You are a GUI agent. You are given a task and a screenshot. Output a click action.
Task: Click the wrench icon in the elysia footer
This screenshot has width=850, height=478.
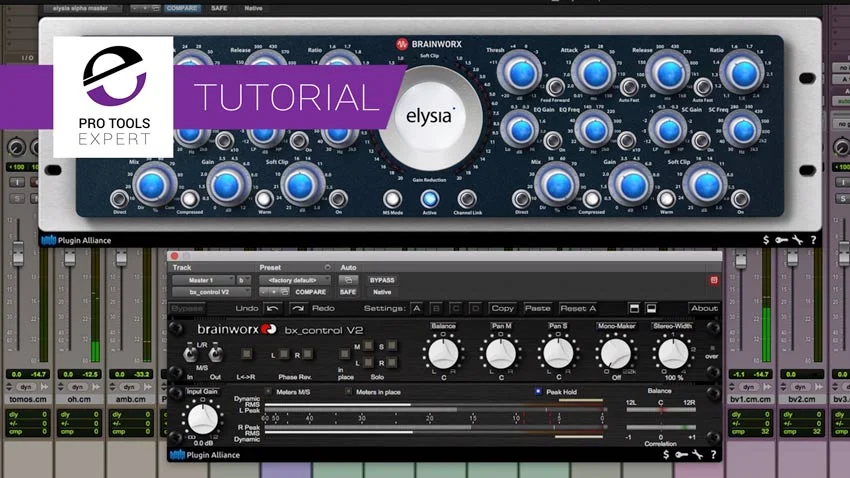tap(797, 240)
